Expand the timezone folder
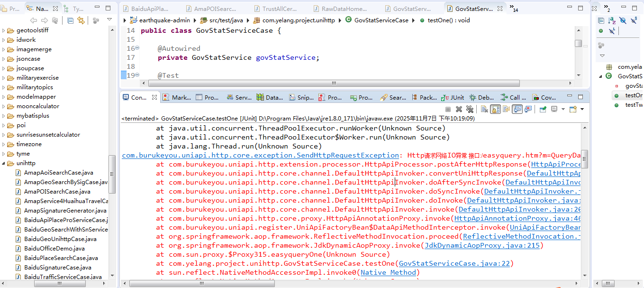 click(x=4, y=144)
